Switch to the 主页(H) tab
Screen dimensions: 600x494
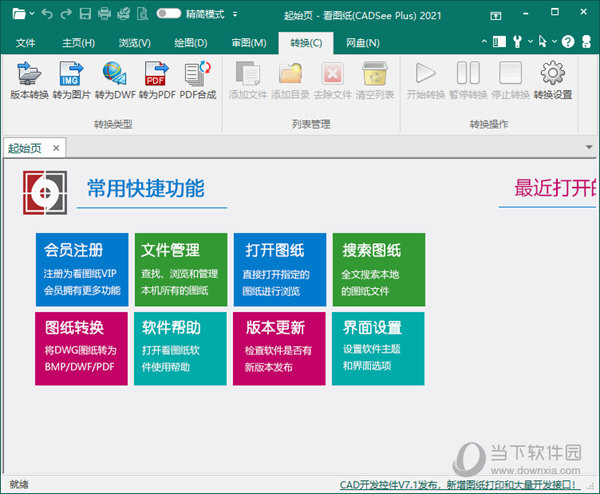pyautogui.click(x=78, y=43)
